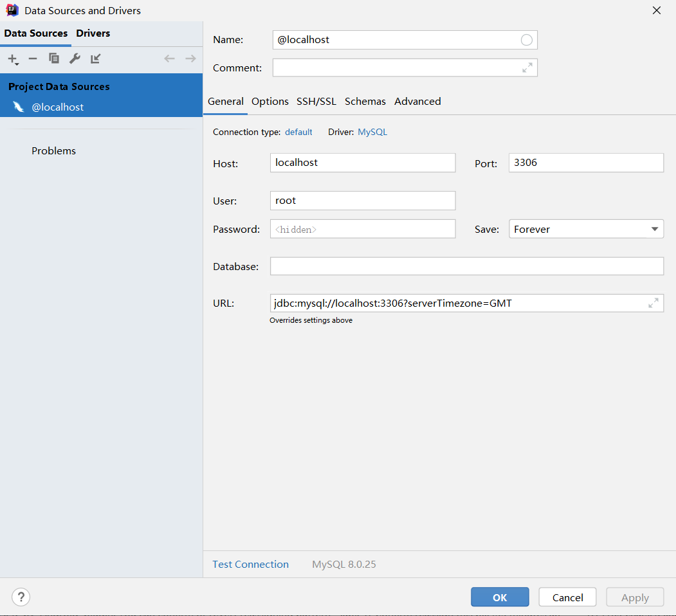Remove the selected data source with minus icon
Viewport: 676px width, 616px height.
[33, 59]
